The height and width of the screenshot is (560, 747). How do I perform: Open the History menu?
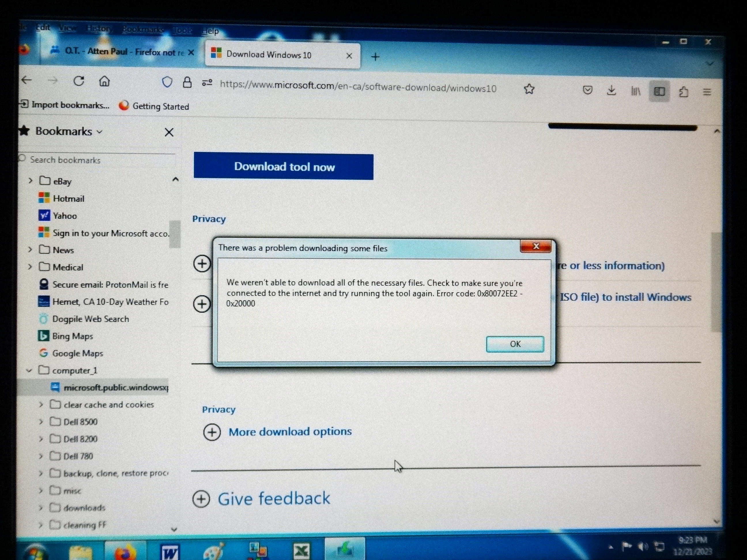[99, 29]
